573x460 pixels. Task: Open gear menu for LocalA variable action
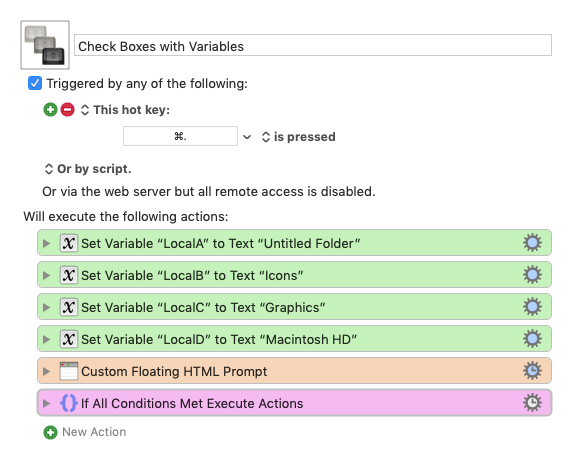click(532, 243)
